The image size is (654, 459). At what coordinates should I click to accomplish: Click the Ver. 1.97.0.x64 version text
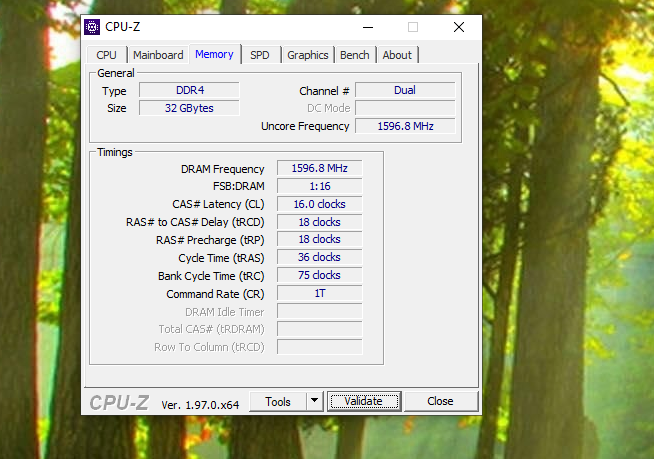[200, 405]
